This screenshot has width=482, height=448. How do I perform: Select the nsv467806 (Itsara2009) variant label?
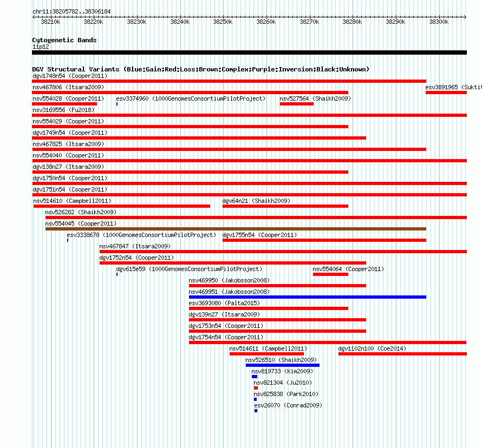[68, 87]
